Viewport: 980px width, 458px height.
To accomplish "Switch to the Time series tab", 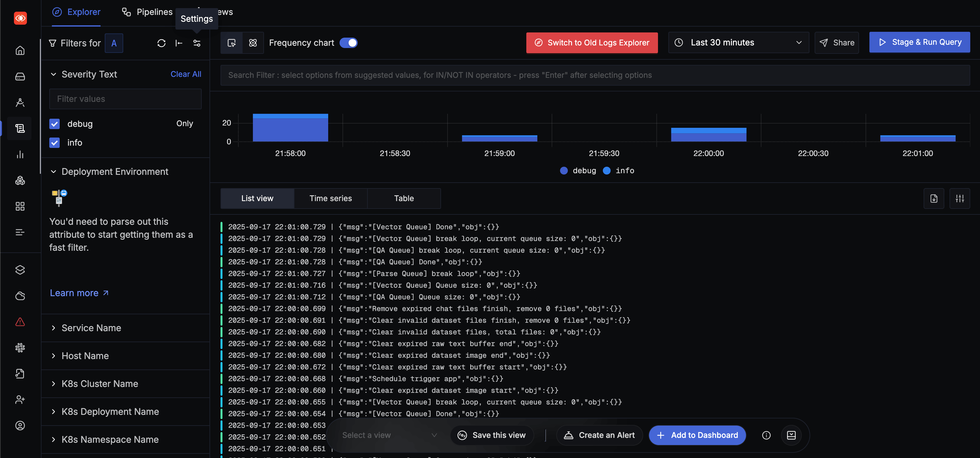I will 330,199.
